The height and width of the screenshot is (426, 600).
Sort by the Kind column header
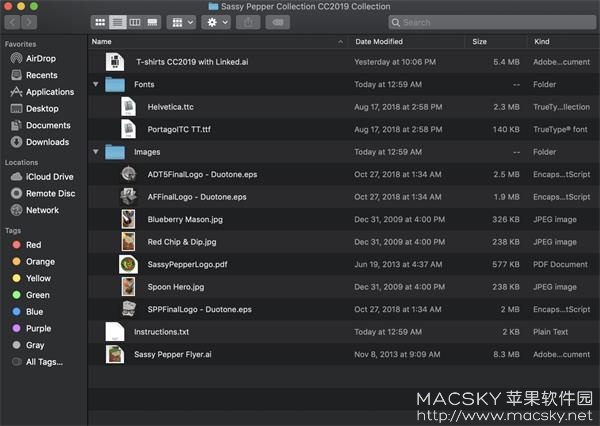(541, 41)
